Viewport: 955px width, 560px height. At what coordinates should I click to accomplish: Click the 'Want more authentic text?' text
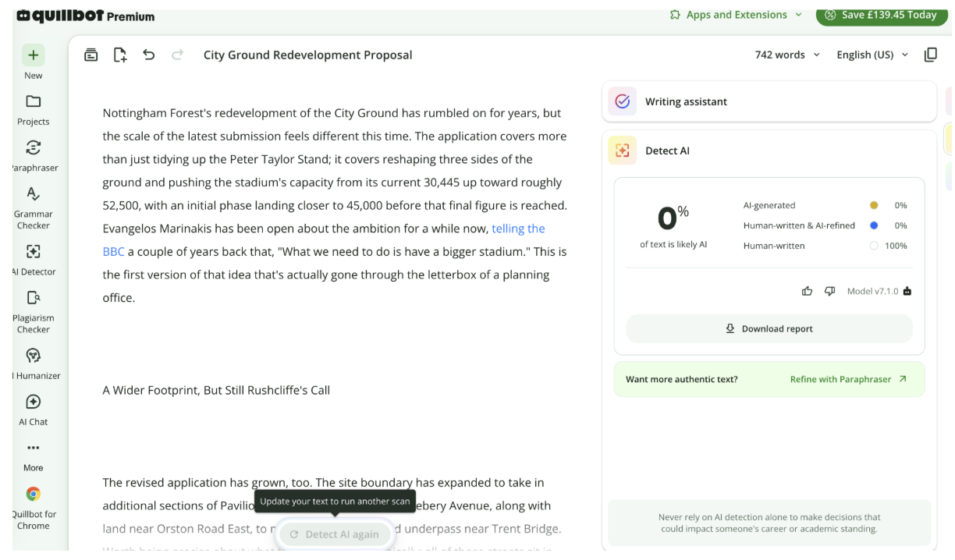tap(681, 379)
